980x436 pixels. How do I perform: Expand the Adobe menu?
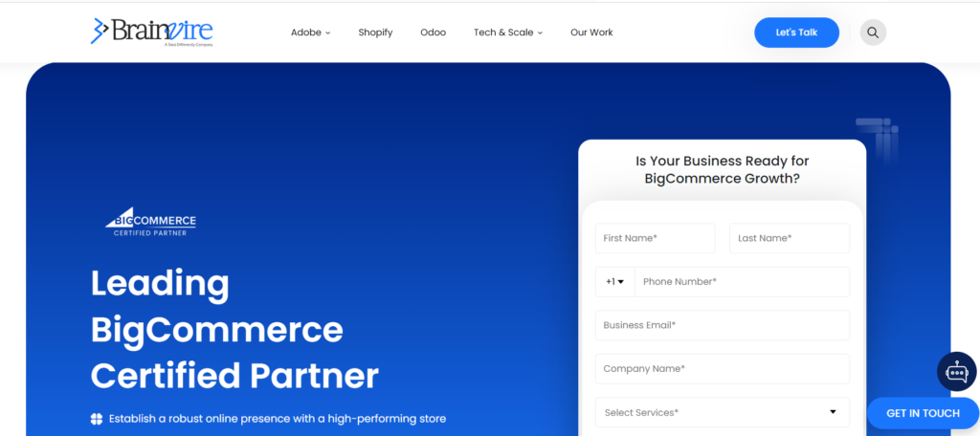pyautogui.click(x=311, y=33)
